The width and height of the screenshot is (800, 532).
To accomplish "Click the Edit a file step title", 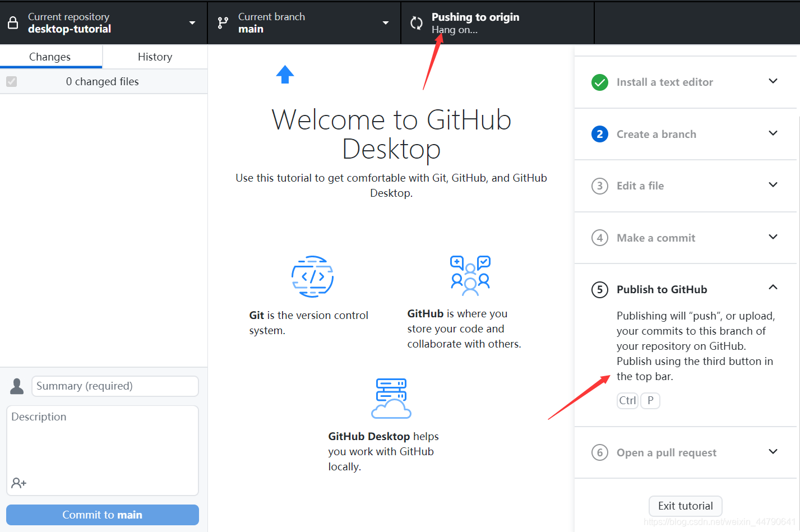I will tap(640, 186).
